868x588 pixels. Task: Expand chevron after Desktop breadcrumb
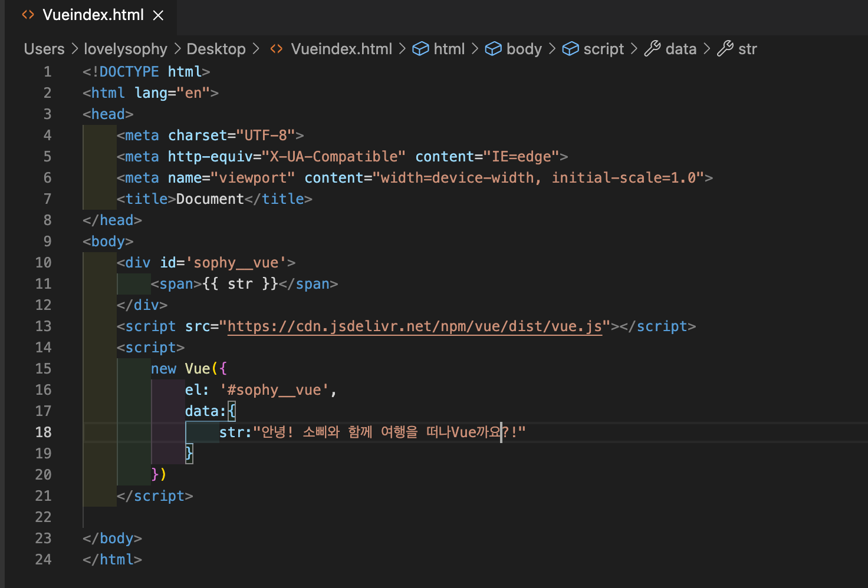pos(256,49)
